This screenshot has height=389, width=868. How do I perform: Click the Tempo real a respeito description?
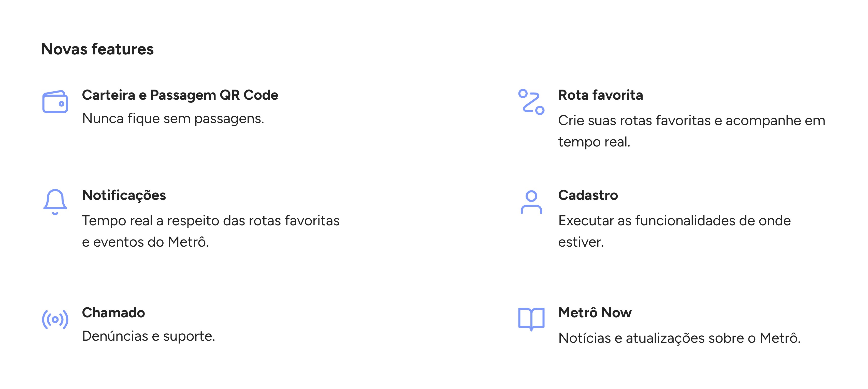click(211, 221)
